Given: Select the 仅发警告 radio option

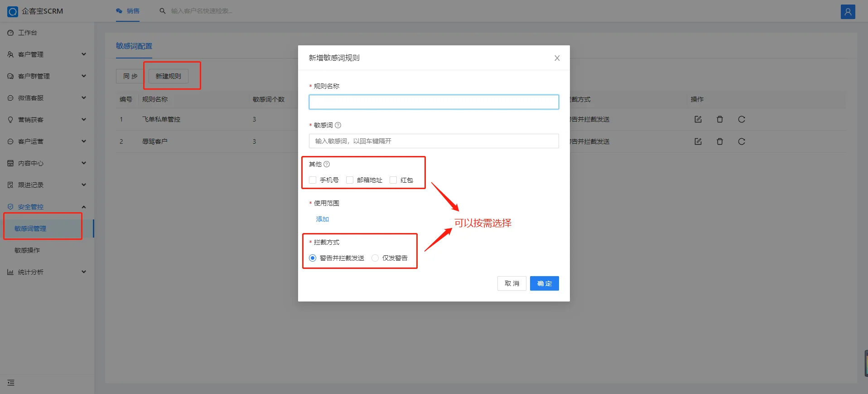Looking at the screenshot, I should tap(375, 258).
